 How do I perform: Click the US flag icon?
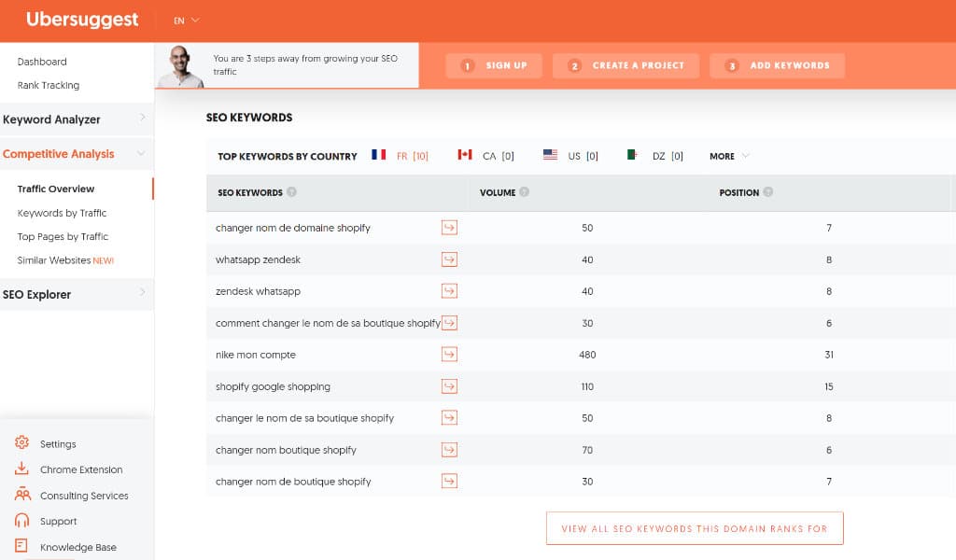[550, 155]
